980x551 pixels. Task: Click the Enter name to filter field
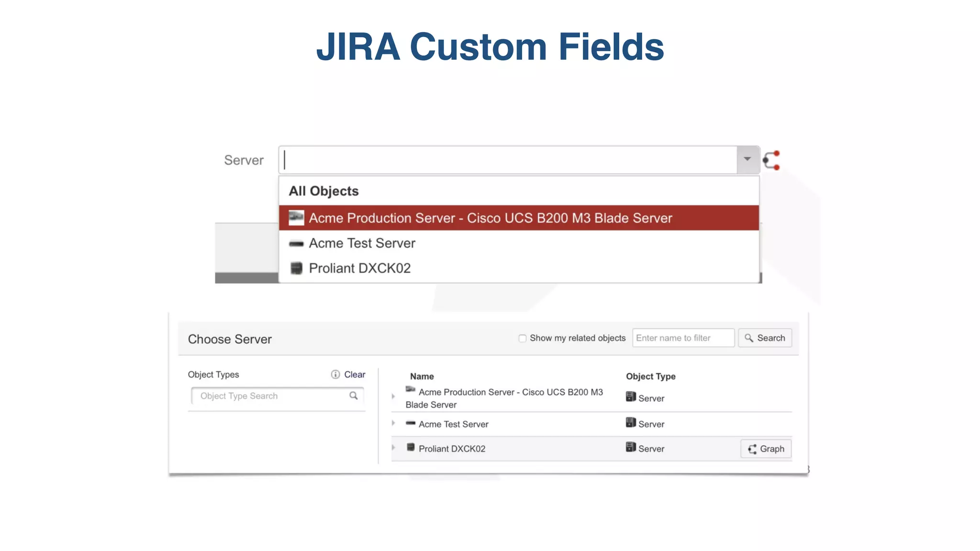coord(683,338)
